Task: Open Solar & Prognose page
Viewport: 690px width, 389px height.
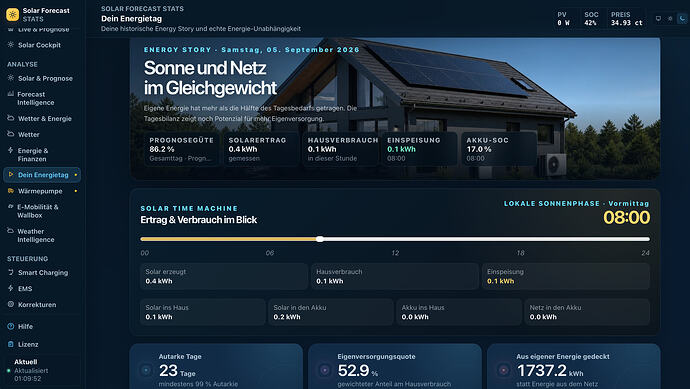Action: coord(42,78)
